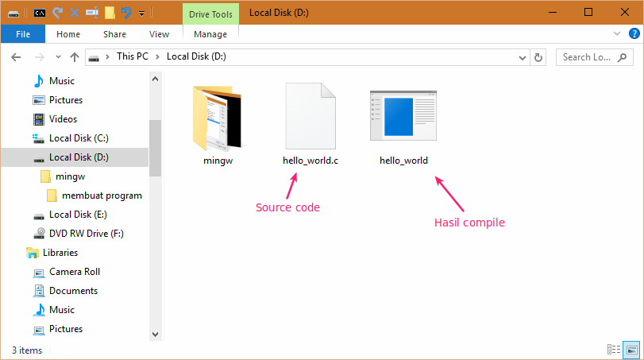Open the address bar history dropdown
This screenshot has width=644, height=360.
[523, 57]
